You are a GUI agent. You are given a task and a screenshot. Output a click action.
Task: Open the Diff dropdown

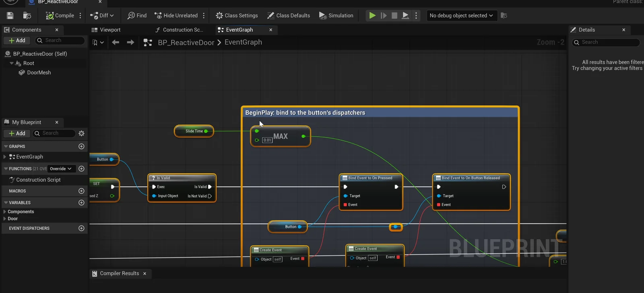tap(102, 16)
